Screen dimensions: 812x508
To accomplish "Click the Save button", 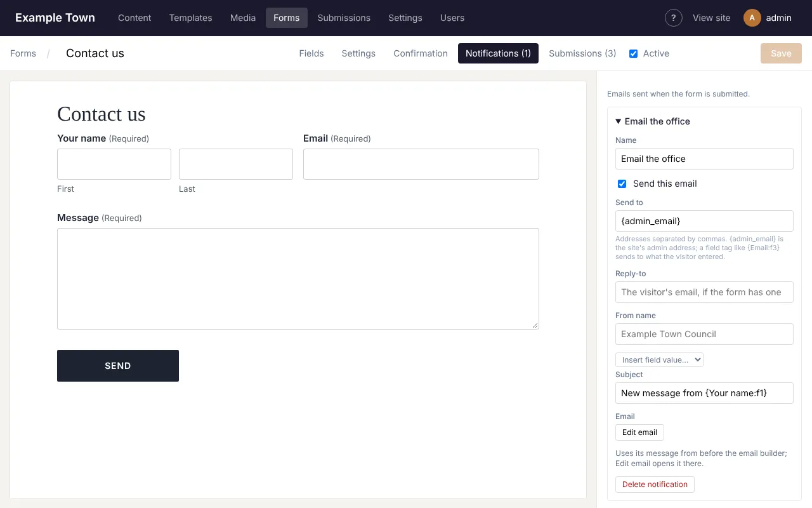I will click(x=781, y=53).
